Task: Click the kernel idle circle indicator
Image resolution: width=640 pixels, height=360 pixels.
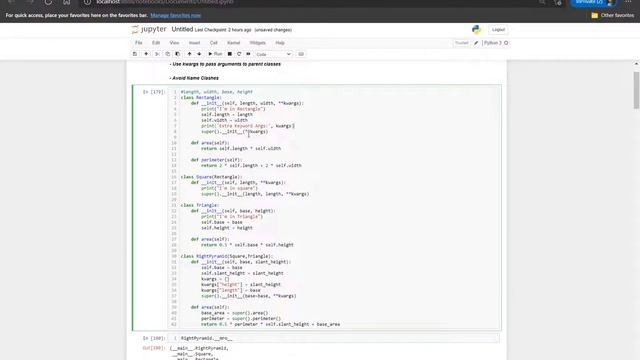Action: (506, 43)
